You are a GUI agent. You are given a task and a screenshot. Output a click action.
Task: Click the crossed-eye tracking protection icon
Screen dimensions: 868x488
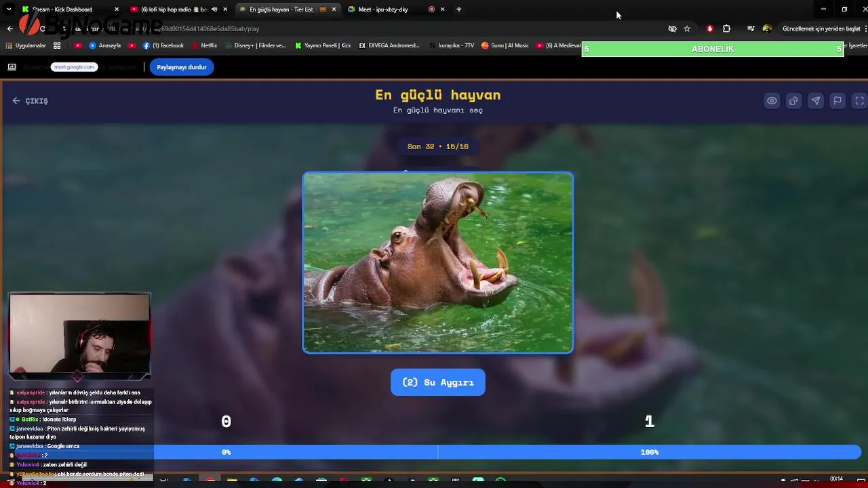pyautogui.click(x=672, y=28)
